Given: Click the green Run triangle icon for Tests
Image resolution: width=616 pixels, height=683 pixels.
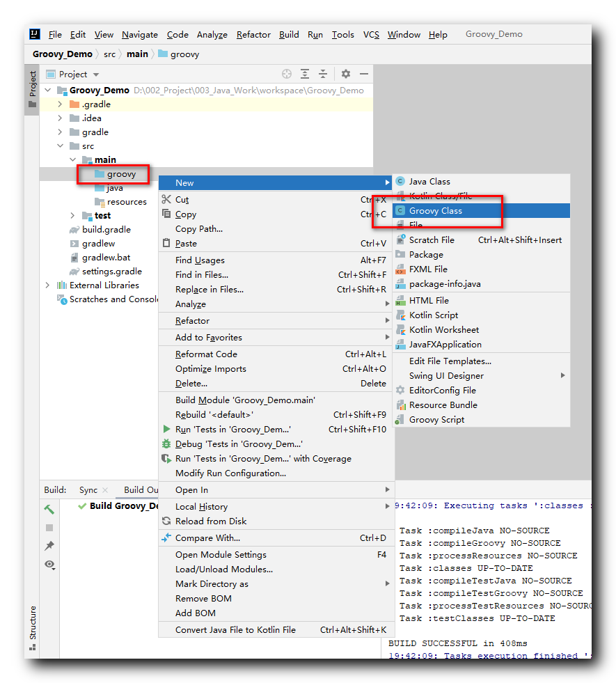Looking at the screenshot, I should pyautogui.click(x=166, y=429).
